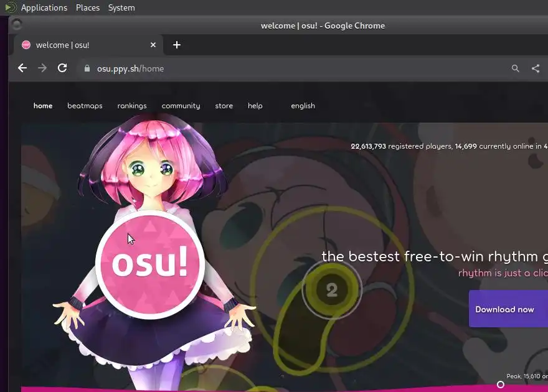Open the System menu
Viewport: 548px width, 392px height.
tap(121, 7)
